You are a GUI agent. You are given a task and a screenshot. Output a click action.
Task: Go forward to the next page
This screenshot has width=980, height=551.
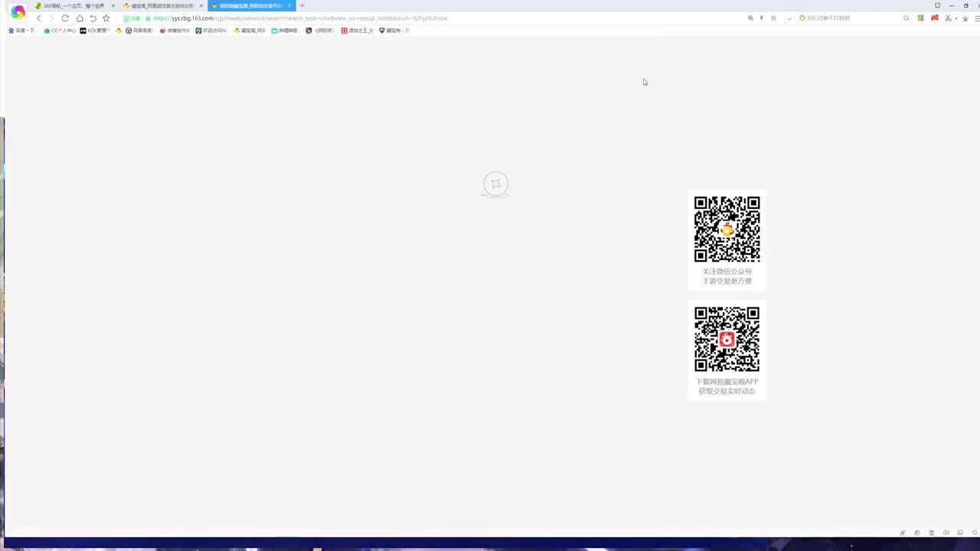51,18
